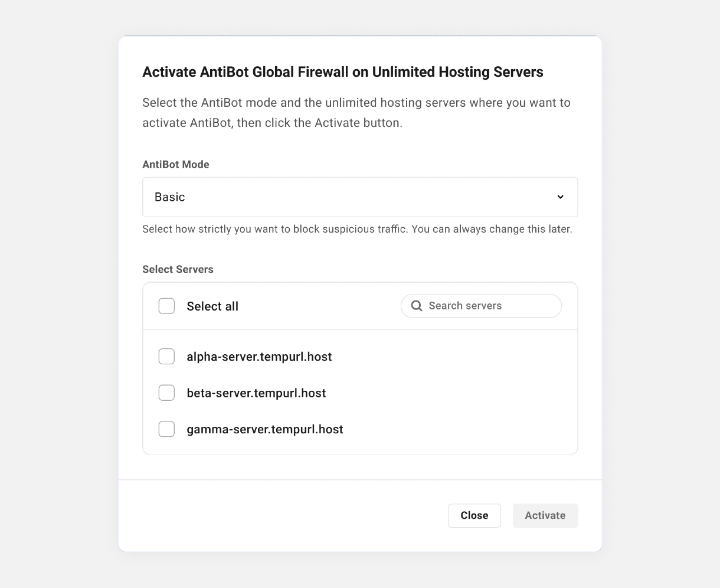Click the alpha-server.tempurl.host label
720x588 pixels.
tap(259, 357)
